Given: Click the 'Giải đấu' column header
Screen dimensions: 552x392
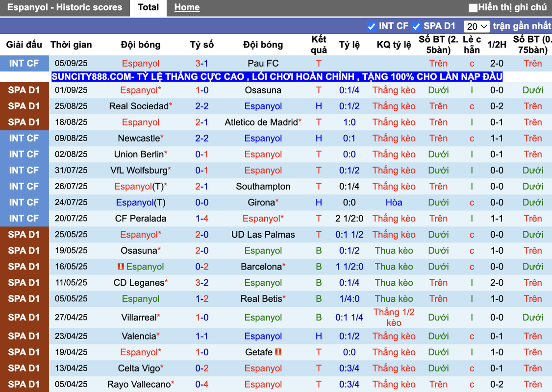Looking at the screenshot, I should point(24,45).
